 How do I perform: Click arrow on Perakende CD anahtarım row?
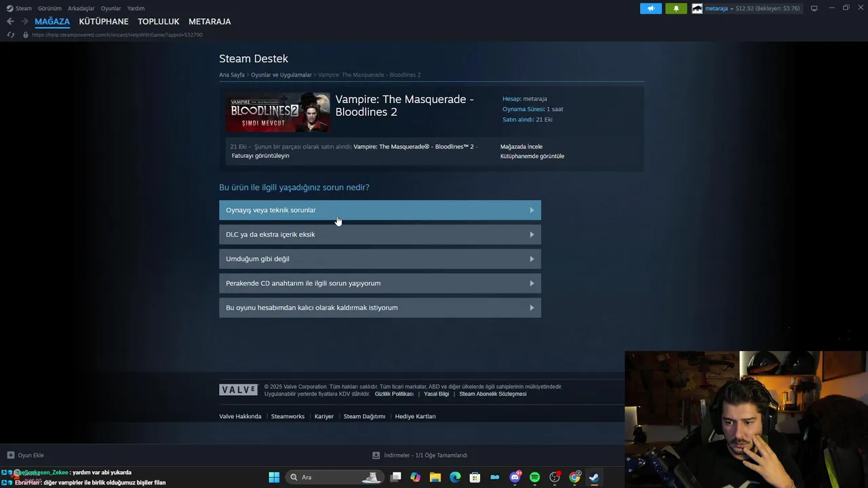point(532,283)
